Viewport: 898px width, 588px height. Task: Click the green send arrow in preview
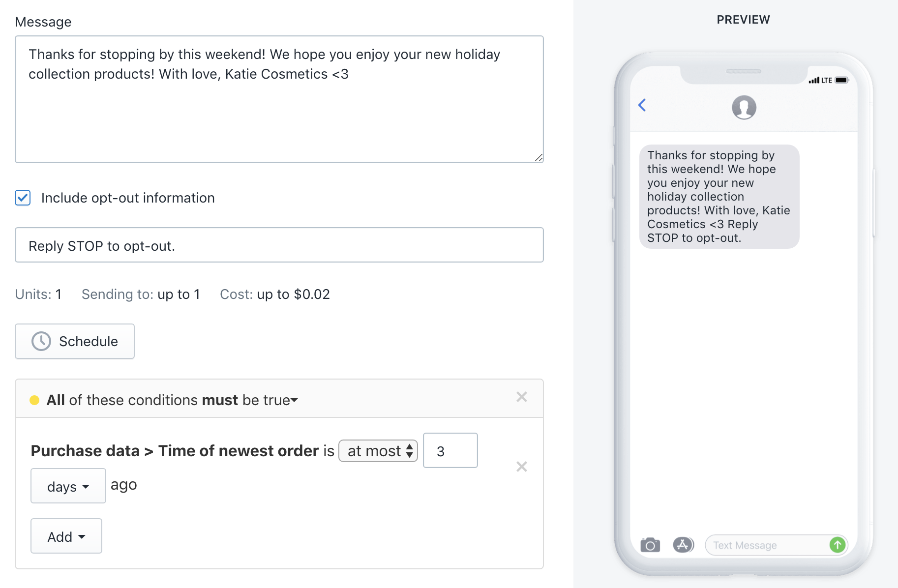[837, 545]
